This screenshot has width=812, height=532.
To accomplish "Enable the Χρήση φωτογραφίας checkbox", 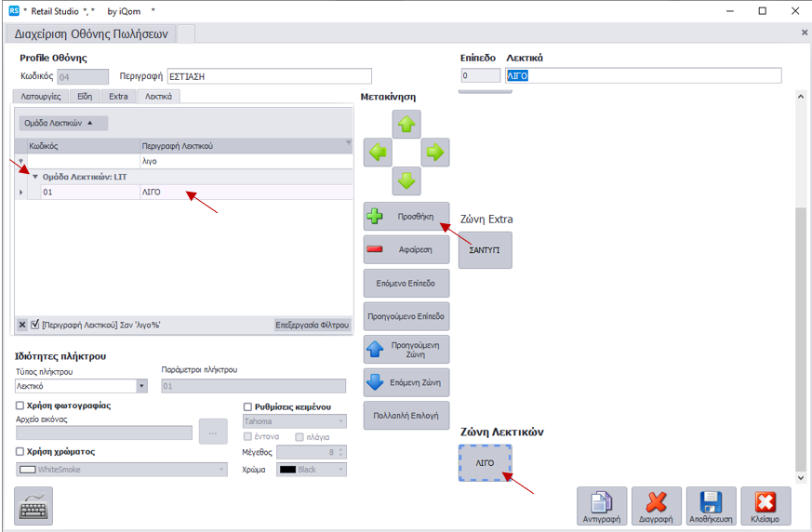I will coord(20,406).
